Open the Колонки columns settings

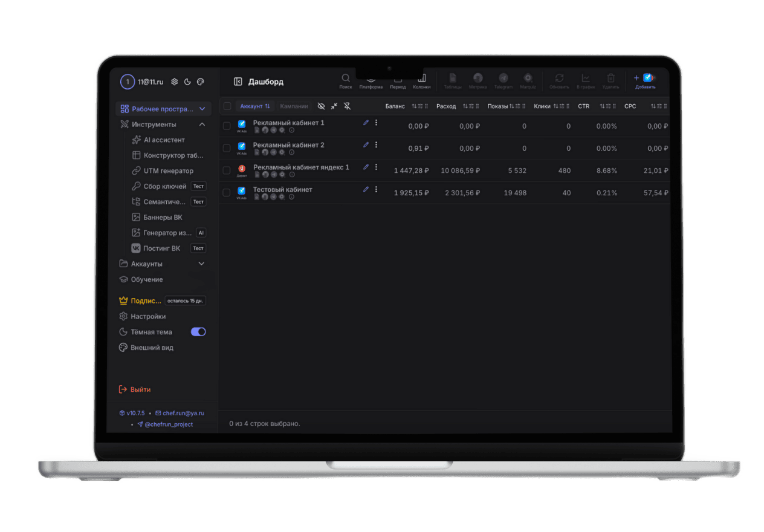pyautogui.click(x=422, y=81)
